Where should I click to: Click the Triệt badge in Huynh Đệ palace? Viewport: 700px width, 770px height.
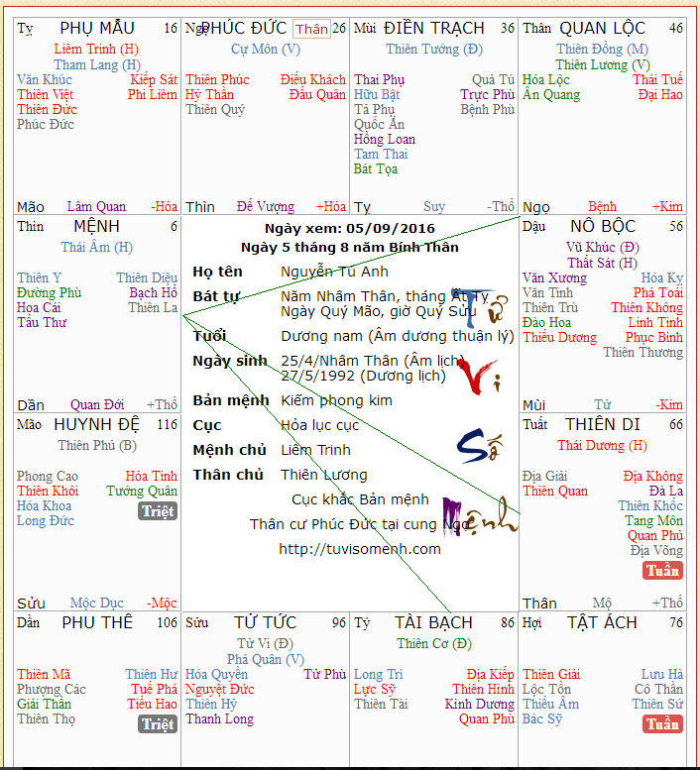(x=158, y=511)
